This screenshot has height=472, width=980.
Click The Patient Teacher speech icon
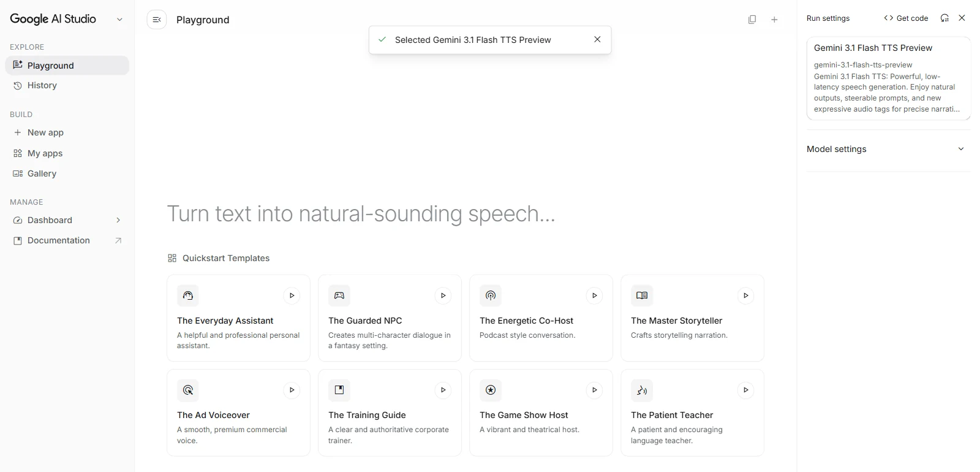642,390
